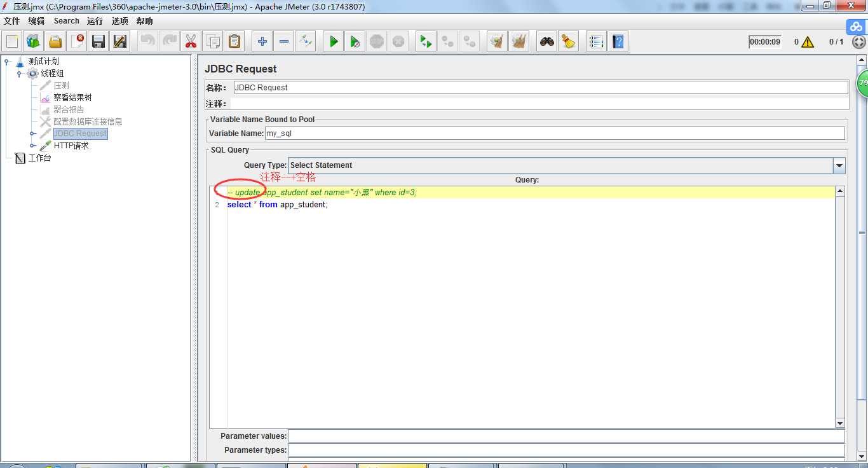
Task: Open Help with question mark icon
Action: pos(618,41)
